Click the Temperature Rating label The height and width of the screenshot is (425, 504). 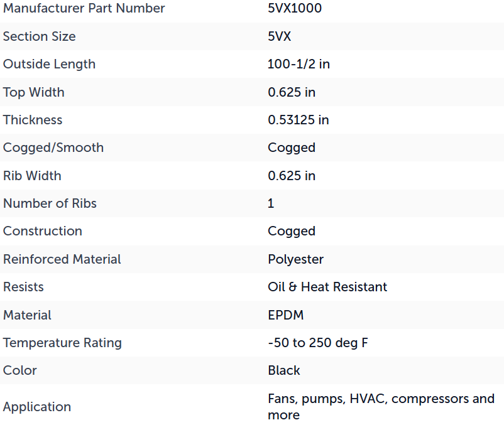pos(62,343)
